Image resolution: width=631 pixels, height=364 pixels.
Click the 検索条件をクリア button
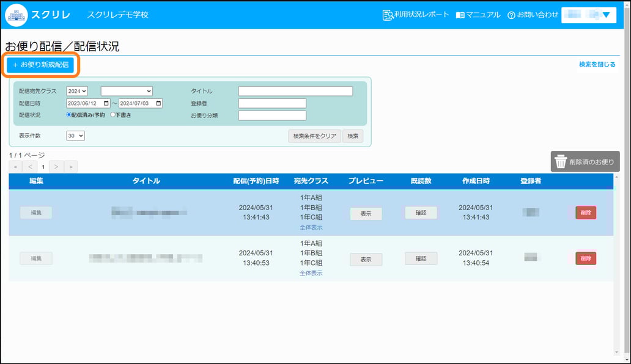tap(315, 136)
